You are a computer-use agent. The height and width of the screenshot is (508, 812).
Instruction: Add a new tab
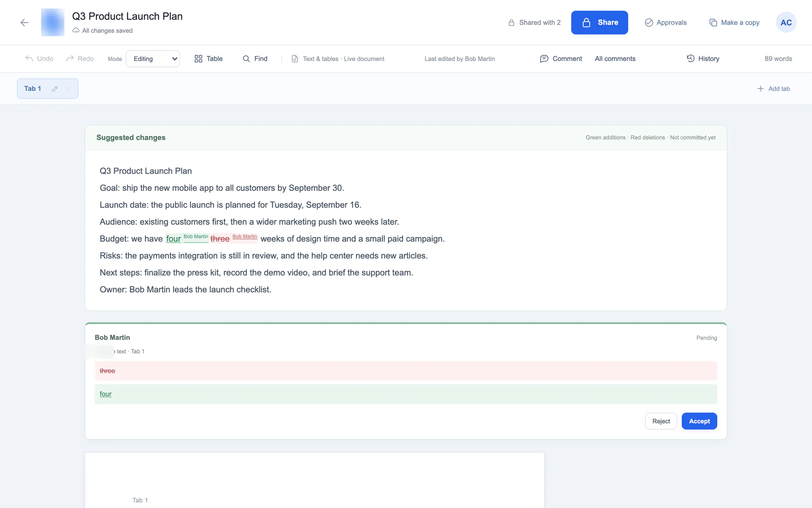774,88
